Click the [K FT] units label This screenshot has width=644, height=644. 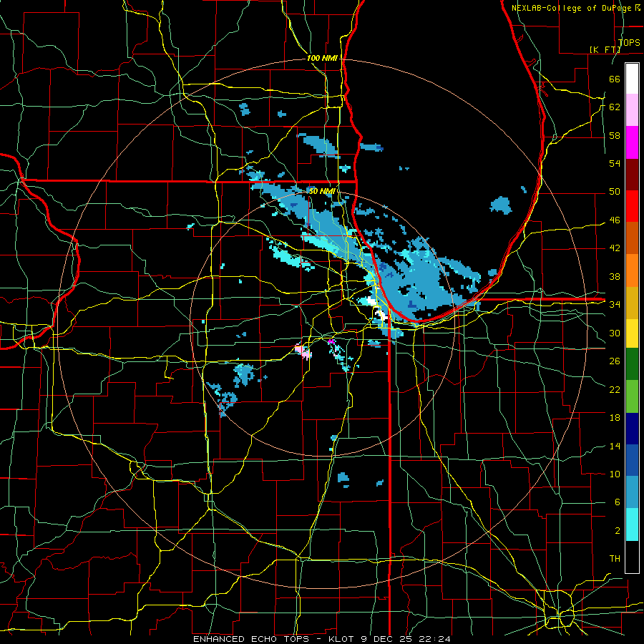[x=605, y=49]
